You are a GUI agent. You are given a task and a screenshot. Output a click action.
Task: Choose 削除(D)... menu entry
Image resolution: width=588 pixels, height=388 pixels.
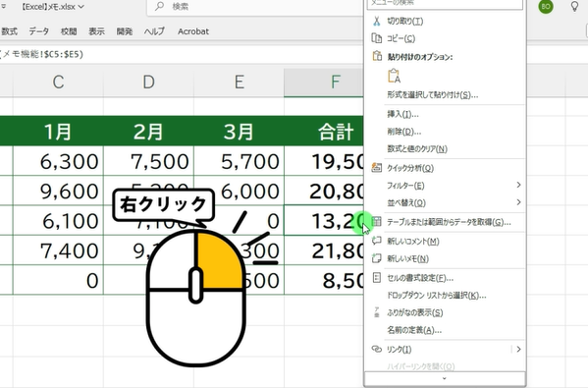(x=403, y=132)
